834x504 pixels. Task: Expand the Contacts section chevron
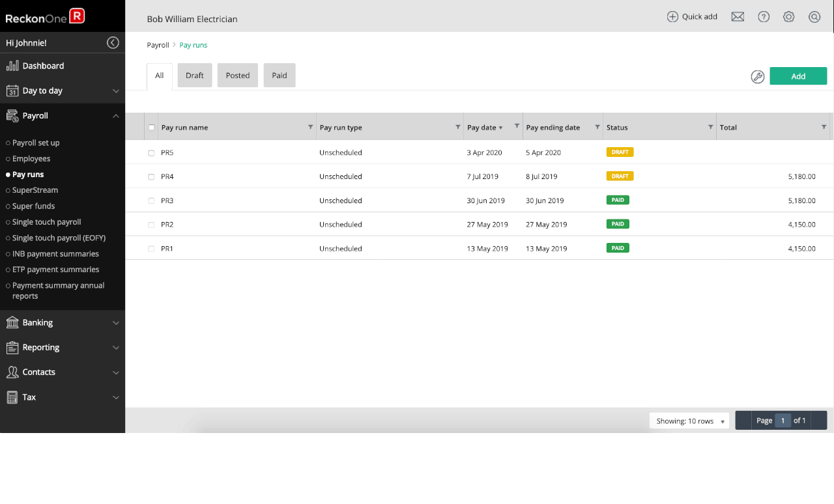coord(116,372)
